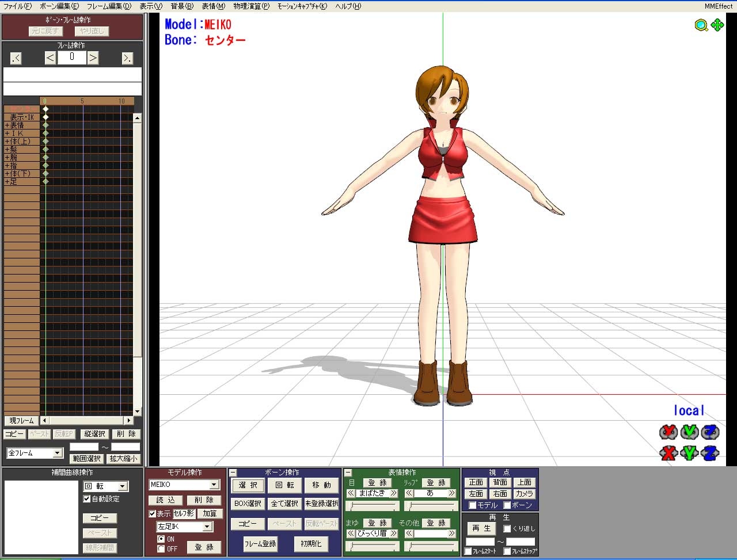This screenshot has width=737, height=560.
Task: Click the timeline scroll-right arrow
Action: pos(128,421)
